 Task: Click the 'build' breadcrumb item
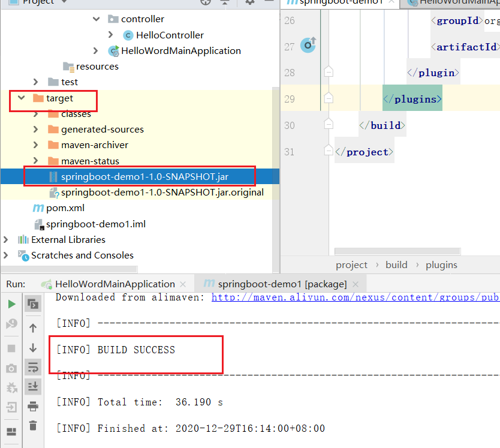click(x=396, y=265)
